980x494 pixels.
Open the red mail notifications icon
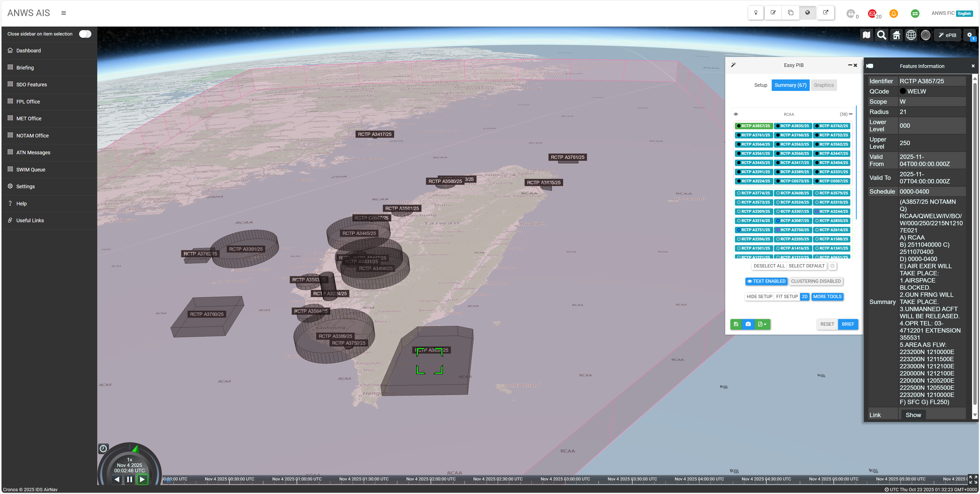pos(872,13)
